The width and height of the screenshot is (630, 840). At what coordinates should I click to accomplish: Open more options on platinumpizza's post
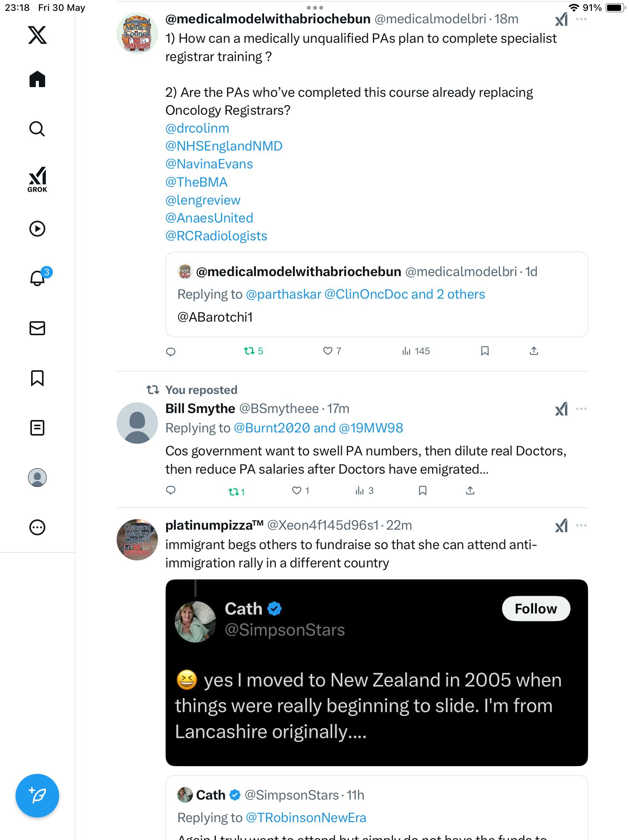click(x=581, y=526)
